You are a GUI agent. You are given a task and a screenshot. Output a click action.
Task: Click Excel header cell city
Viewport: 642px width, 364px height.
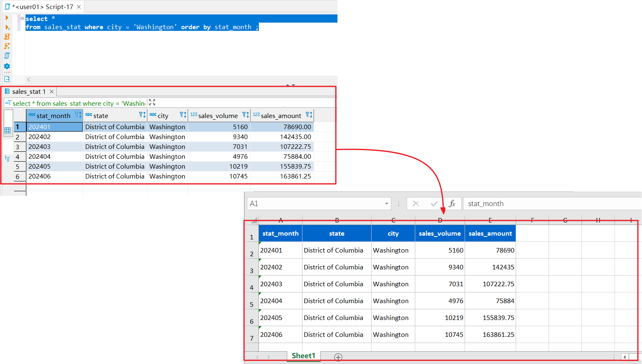click(x=393, y=233)
